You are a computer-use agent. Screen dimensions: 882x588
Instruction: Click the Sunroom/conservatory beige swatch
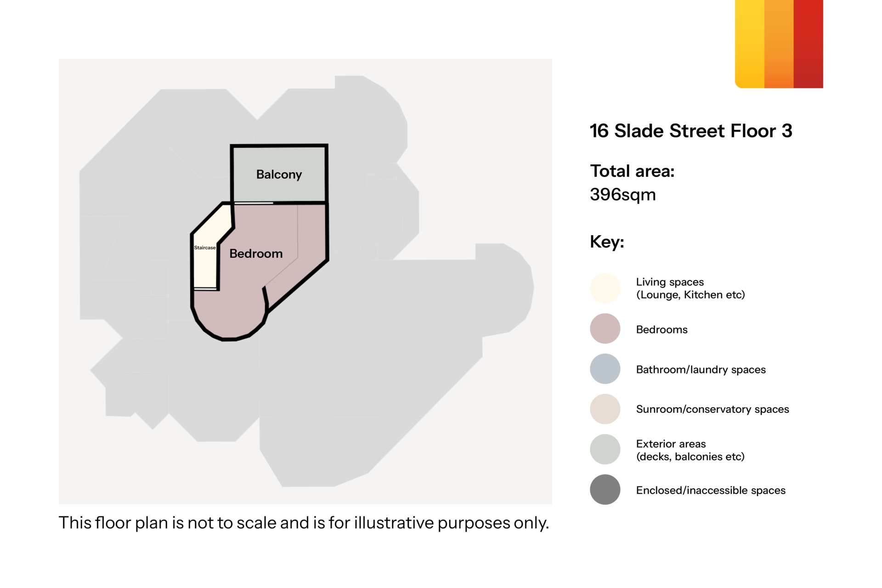coord(605,409)
